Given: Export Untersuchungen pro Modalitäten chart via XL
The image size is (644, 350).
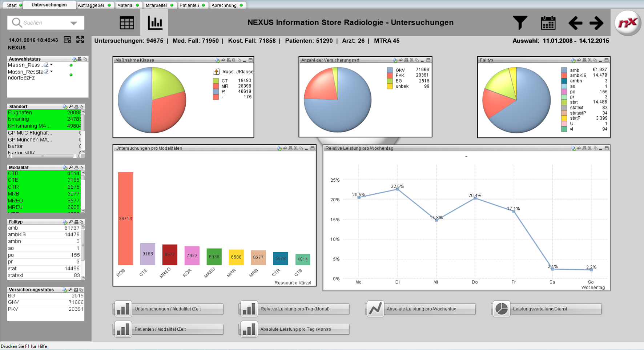Looking at the screenshot, I should click(296, 148).
